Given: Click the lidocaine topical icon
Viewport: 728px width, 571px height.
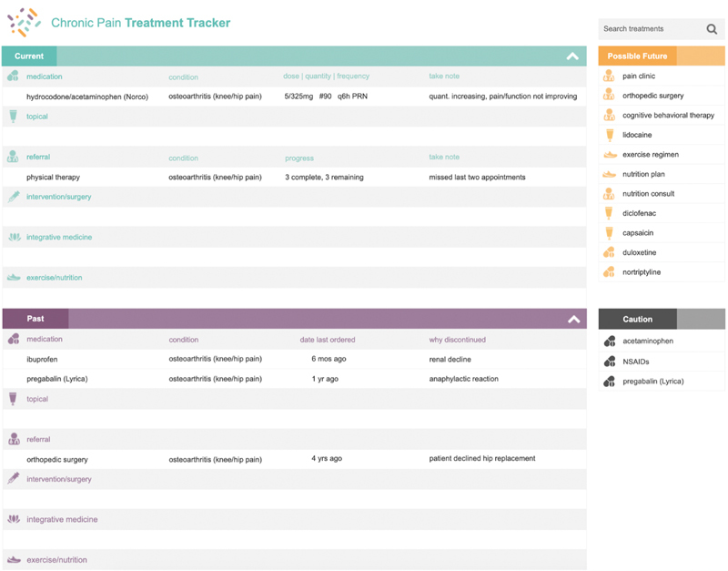Looking at the screenshot, I should pyautogui.click(x=610, y=135).
